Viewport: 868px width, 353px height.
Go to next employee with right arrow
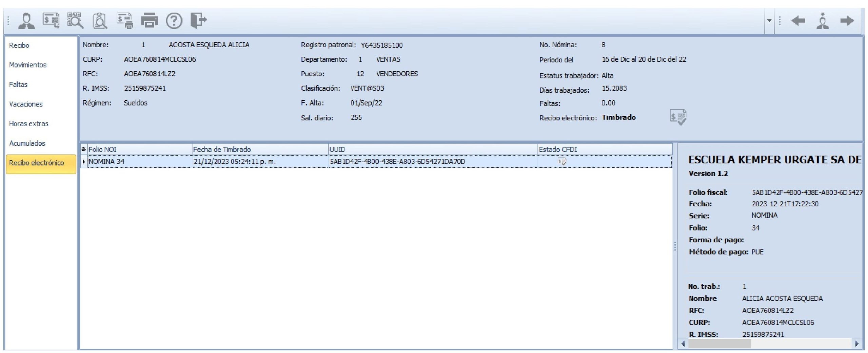(847, 21)
